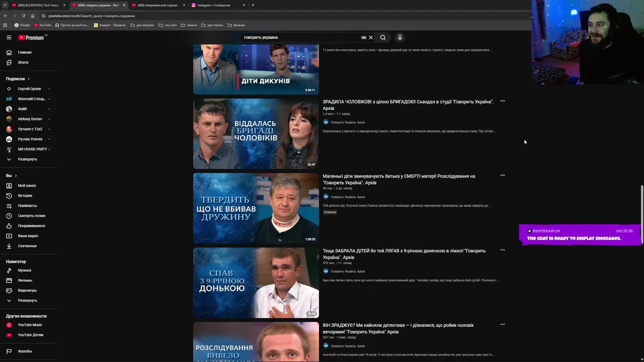Open video title ЗРАДИЛА ЧОЛОВІКОВІ з цілою БРИГАДОЮ
The image size is (644, 362).
click(x=408, y=105)
